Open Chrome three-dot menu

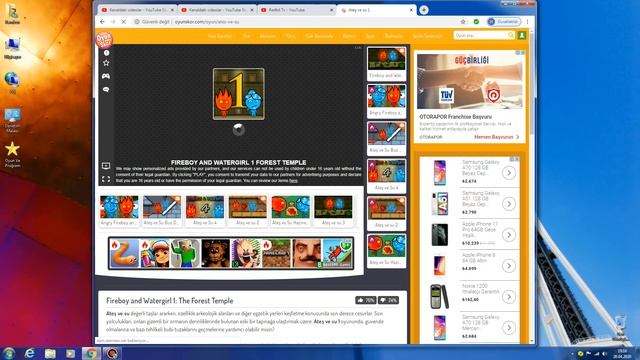point(527,22)
